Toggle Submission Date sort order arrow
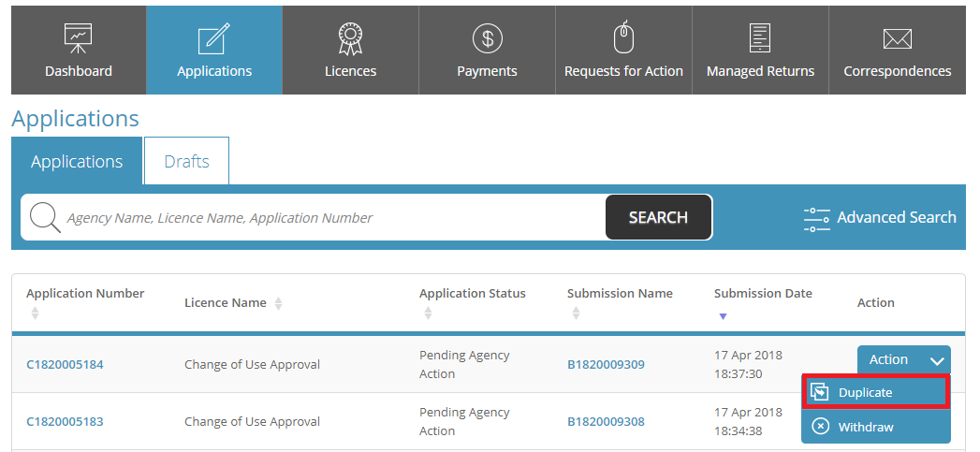The height and width of the screenshot is (452, 980). [x=722, y=316]
